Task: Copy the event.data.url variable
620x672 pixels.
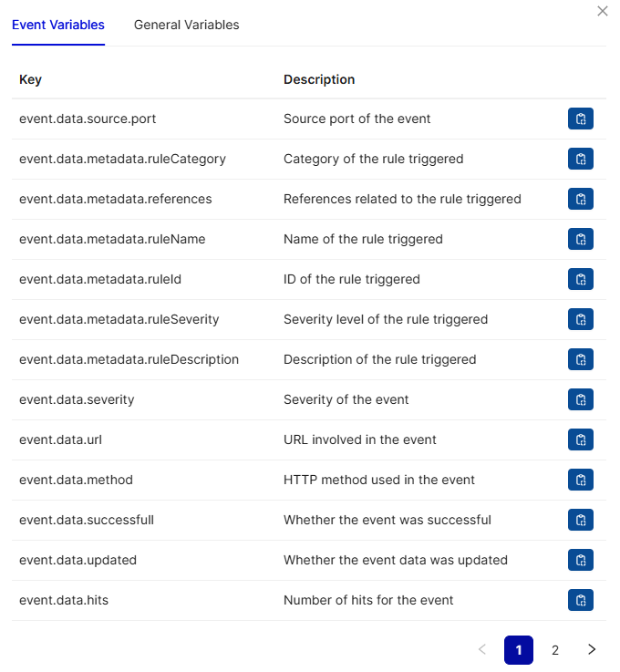Action: pos(581,439)
